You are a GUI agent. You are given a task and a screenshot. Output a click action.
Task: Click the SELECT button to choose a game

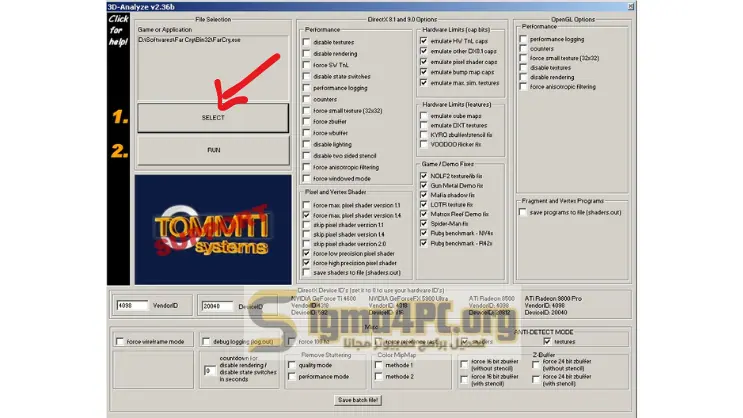pyautogui.click(x=213, y=117)
